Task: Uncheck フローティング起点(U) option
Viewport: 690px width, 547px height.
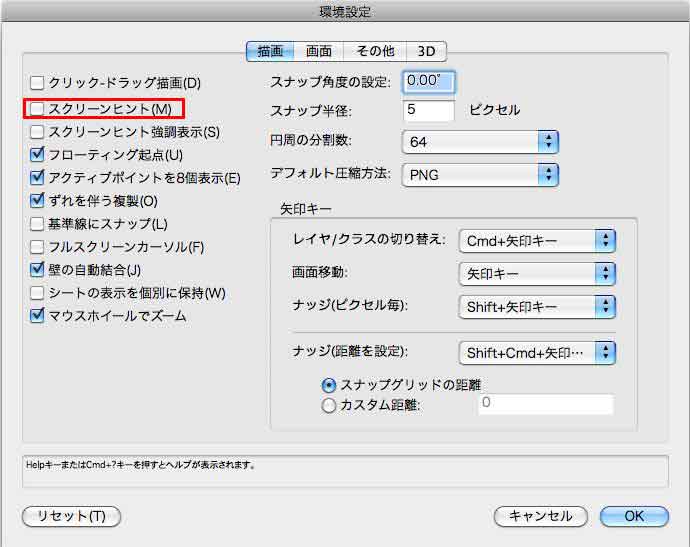Action: pos(38,155)
